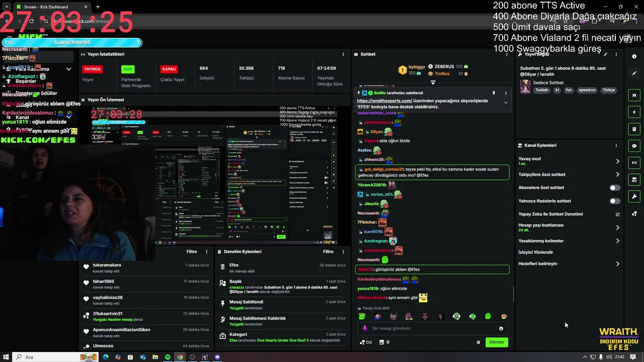Screen dimensions: 644x362
Task: Toggle Abonelere özel sohbet switch
Action: (x=615, y=188)
